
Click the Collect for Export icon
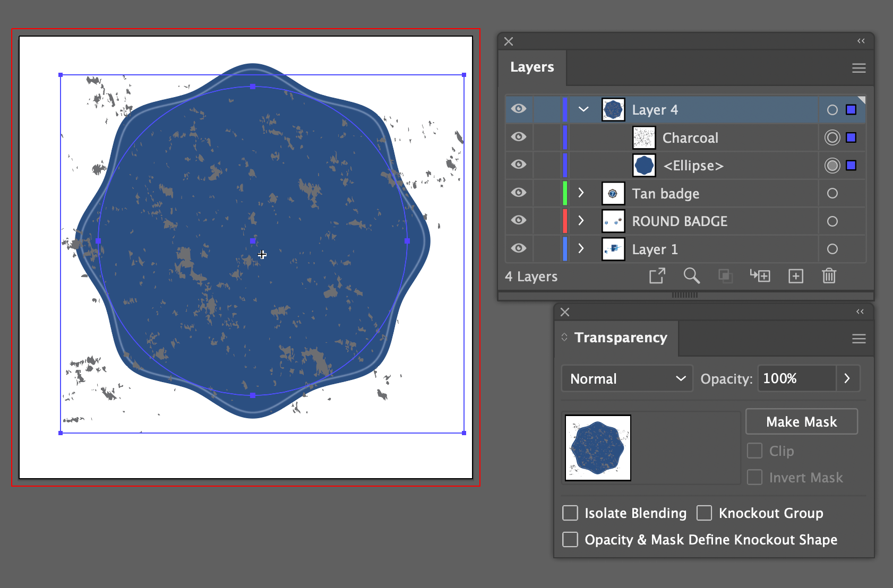click(x=657, y=276)
